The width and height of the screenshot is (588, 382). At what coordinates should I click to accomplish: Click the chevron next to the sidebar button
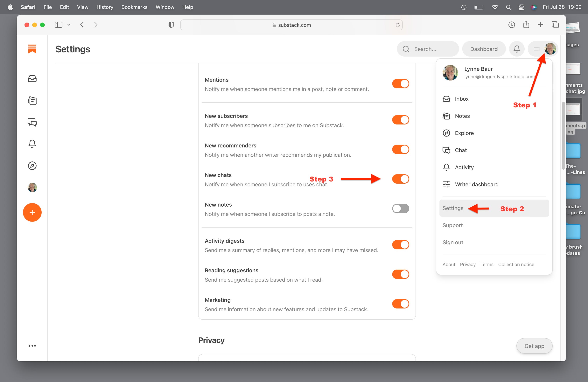coord(69,25)
